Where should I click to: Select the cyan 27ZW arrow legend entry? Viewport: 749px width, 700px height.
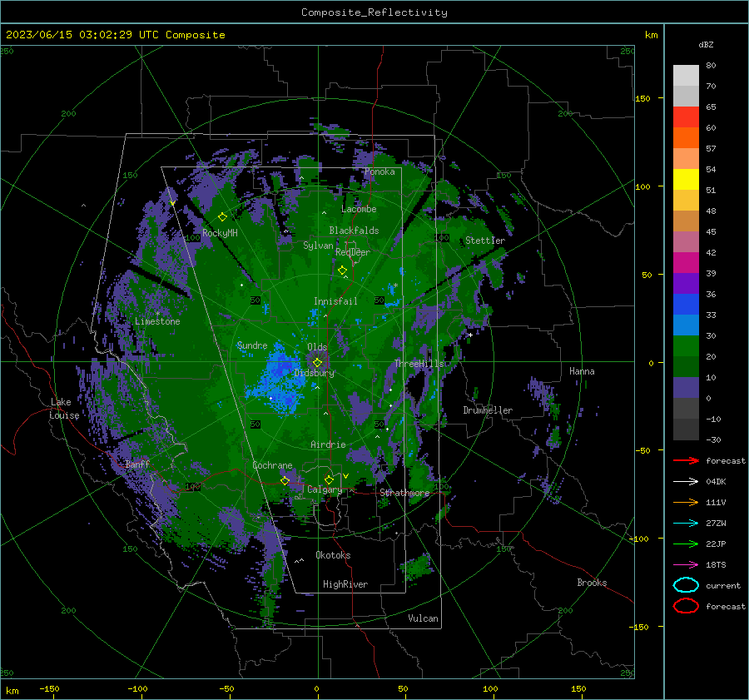pos(686,524)
